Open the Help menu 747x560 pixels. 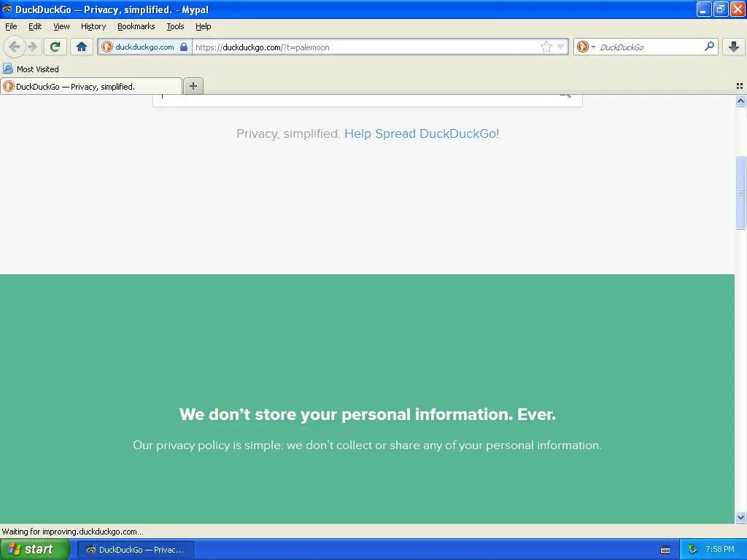203,27
